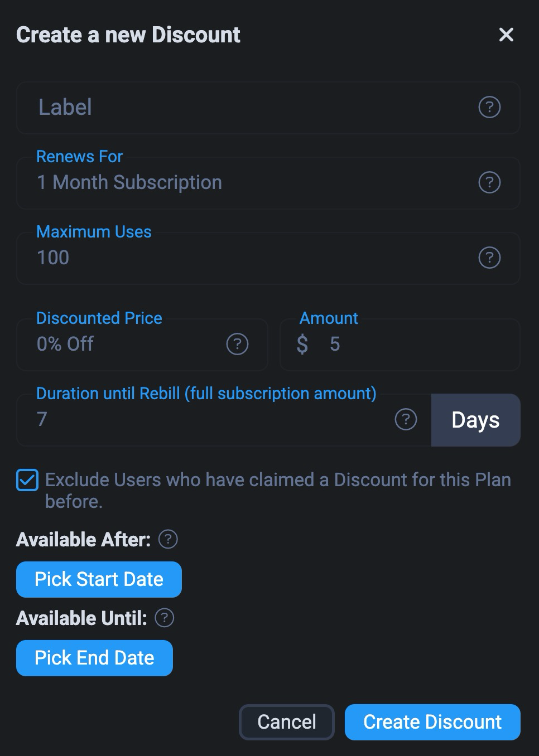Click into the Maximum Uses field
Viewport: 539px width, 756px height.
[x=246, y=258]
